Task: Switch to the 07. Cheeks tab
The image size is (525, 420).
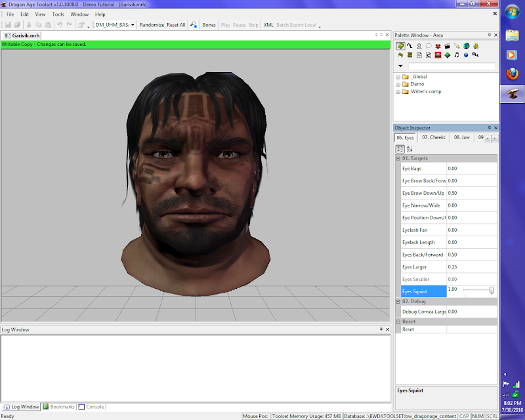Action: tap(434, 138)
